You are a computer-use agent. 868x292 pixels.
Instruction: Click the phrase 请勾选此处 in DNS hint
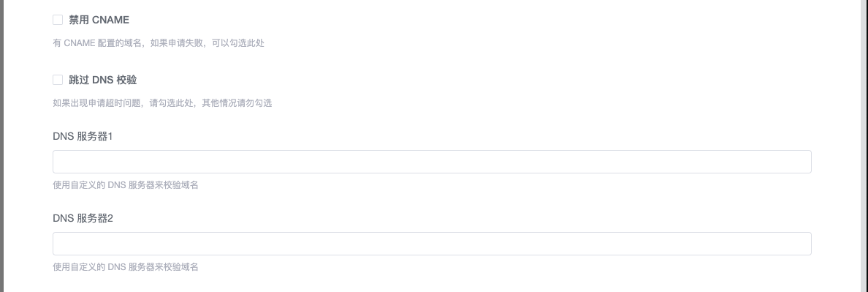170,103
